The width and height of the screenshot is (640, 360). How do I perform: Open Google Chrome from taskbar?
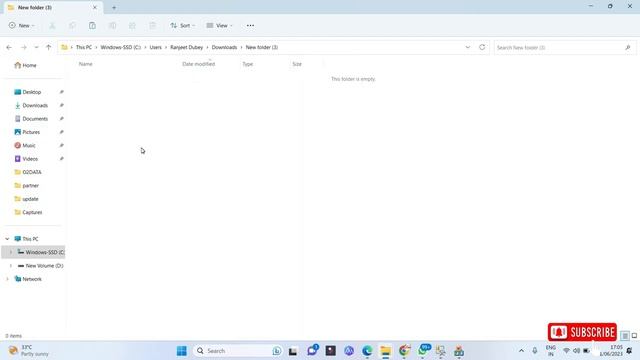point(404,351)
